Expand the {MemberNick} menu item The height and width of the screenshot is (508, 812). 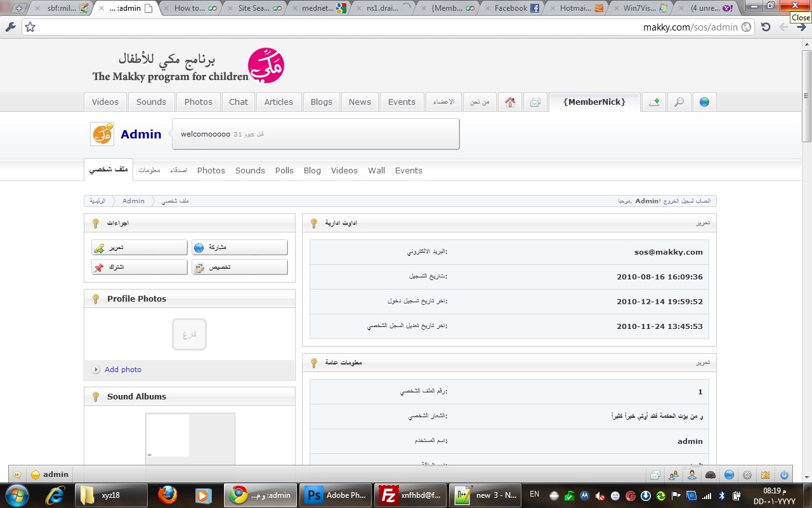click(594, 102)
